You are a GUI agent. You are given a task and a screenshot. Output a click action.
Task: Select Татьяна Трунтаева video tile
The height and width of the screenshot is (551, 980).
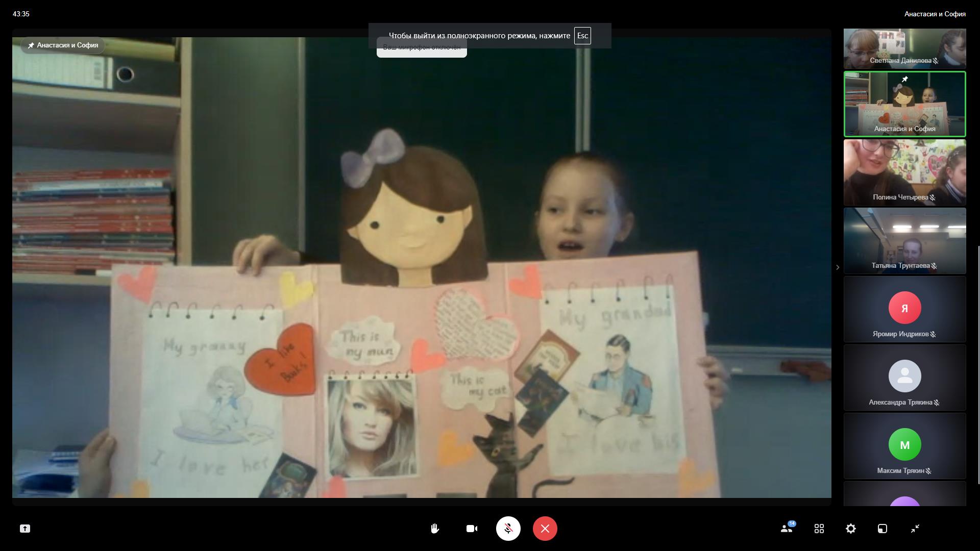(x=904, y=240)
